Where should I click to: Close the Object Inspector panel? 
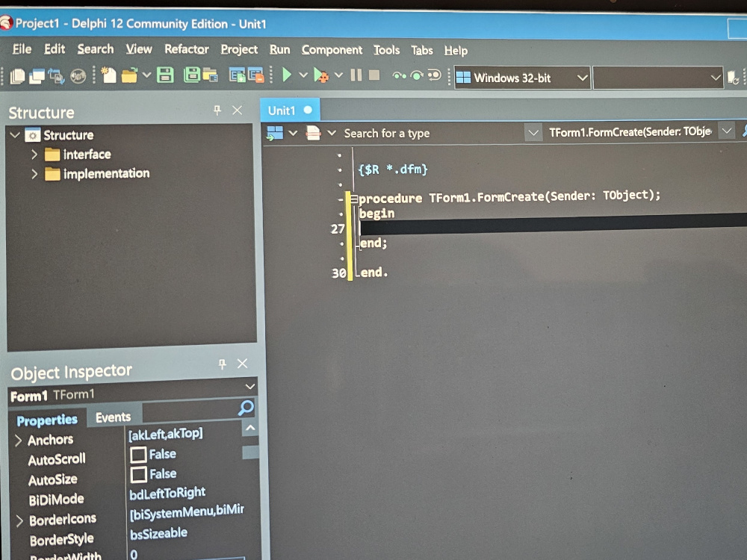pos(242,364)
